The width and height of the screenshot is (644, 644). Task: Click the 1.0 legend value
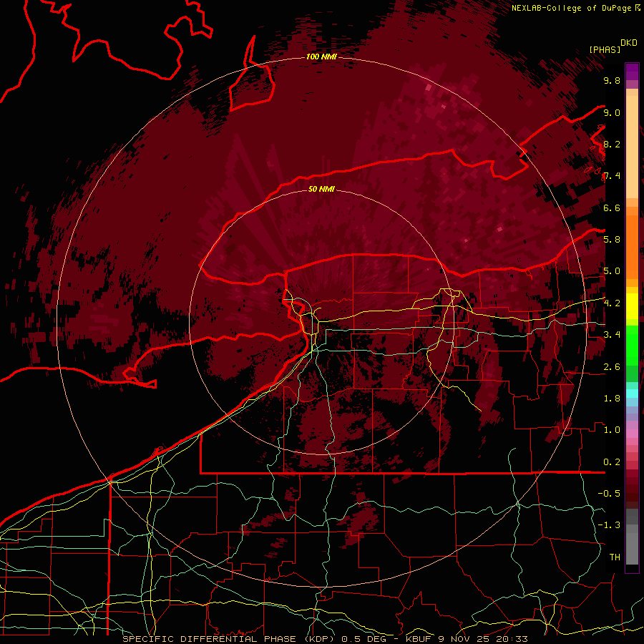(612, 430)
